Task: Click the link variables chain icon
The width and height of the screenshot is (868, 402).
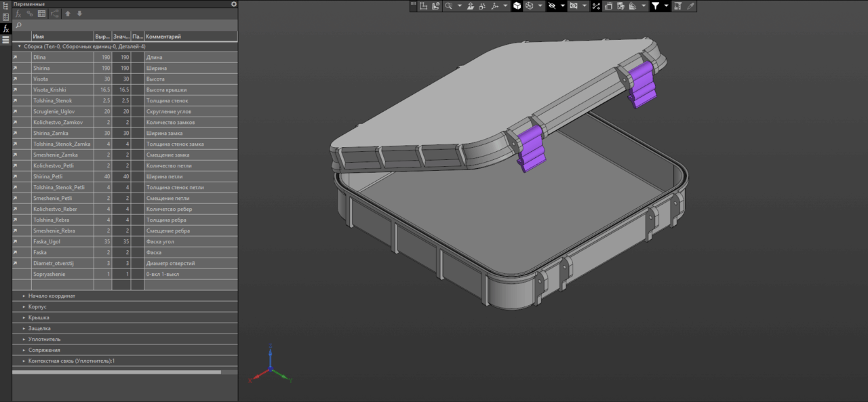Action: [30, 14]
